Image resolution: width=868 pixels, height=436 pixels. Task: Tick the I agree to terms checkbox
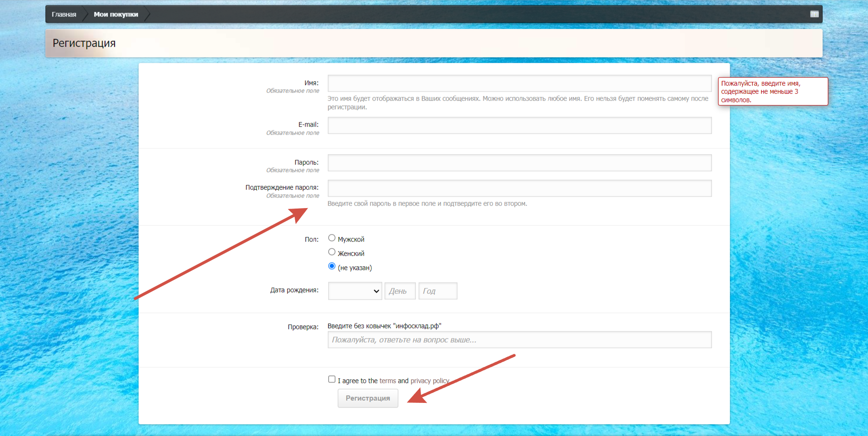click(x=332, y=379)
